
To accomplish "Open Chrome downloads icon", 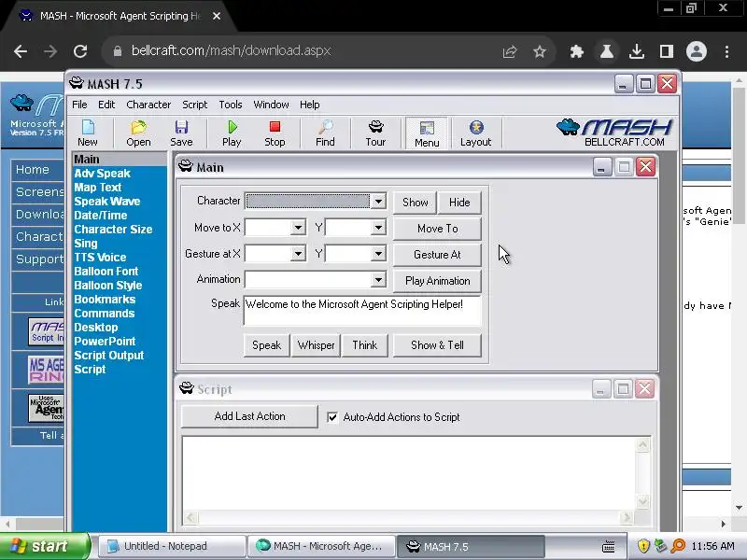I will (x=637, y=51).
